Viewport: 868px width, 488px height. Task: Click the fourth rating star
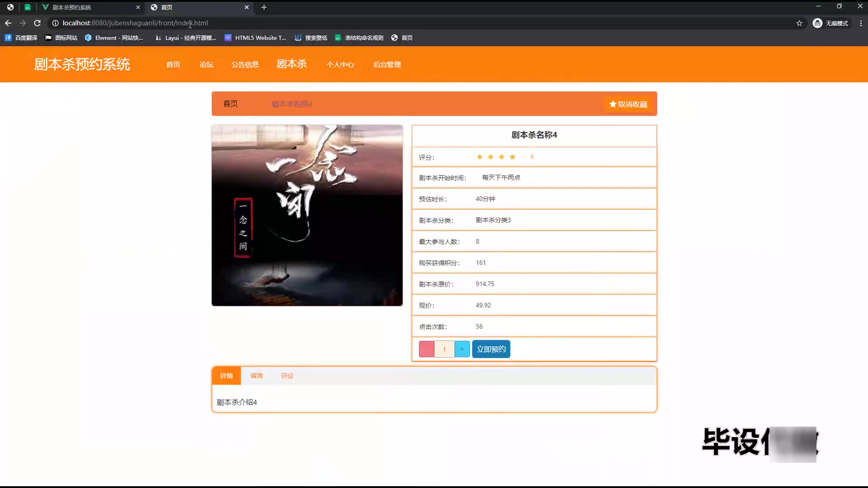tap(512, 157)
